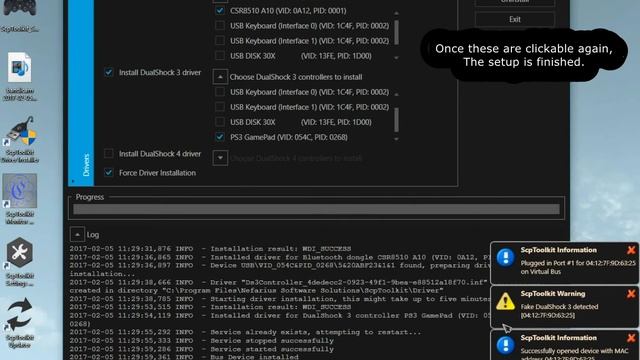
Task: Click the installation Progress bar
Action: pos(316,209)
